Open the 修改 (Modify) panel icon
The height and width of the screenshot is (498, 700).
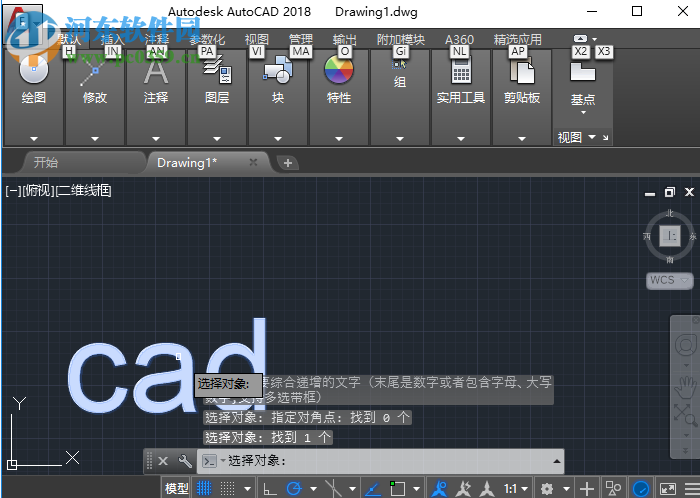tap(93, 72)
